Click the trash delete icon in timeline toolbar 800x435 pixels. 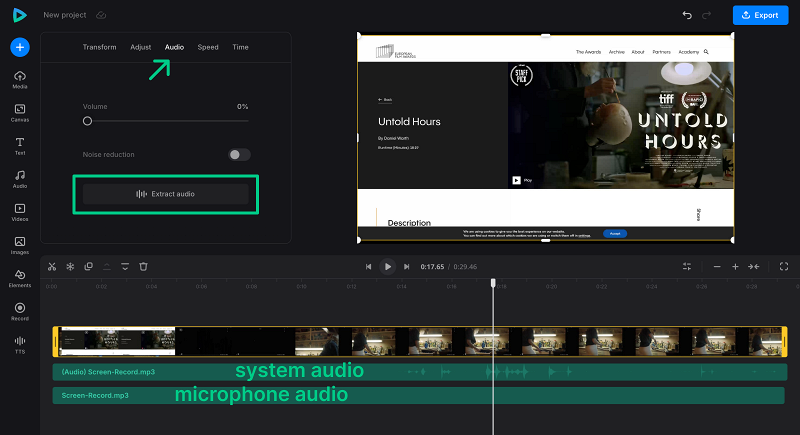[143, 266]
